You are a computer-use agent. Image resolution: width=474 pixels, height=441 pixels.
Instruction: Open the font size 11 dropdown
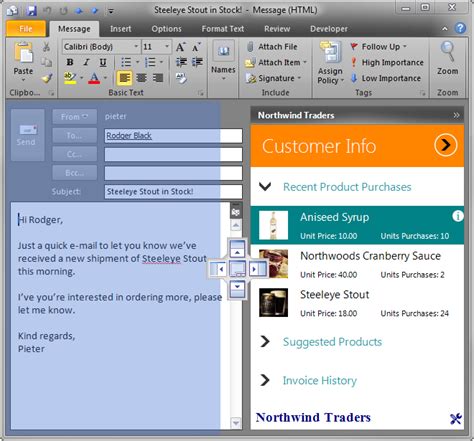pyautogui.click(x=167, y=47)
